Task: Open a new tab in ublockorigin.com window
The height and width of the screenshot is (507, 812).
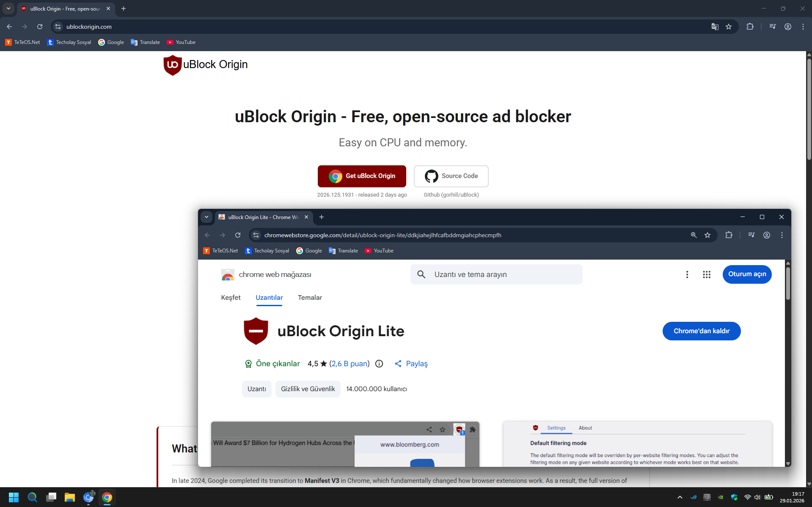Action: click(124, 8)
